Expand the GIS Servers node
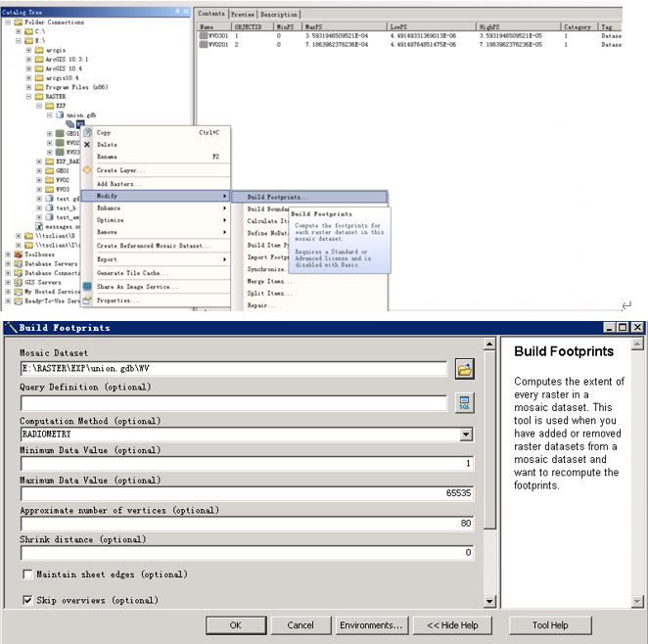 pos(8,283)
